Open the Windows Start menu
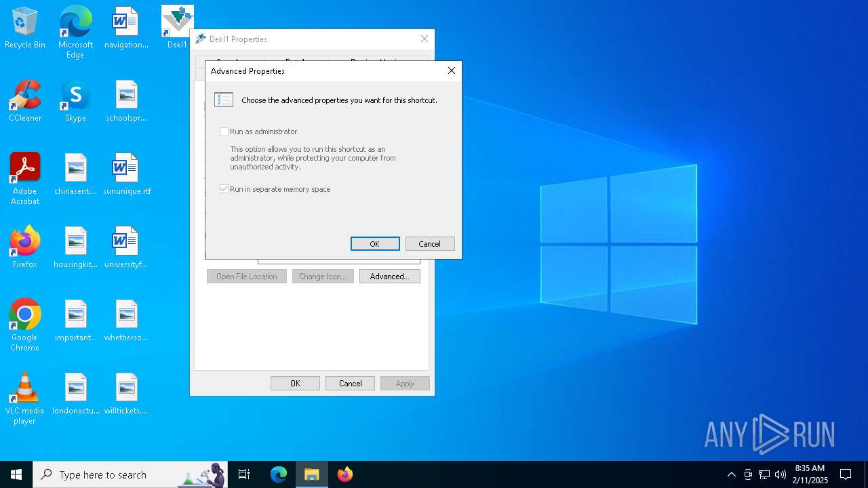Viewport: 868px width, 488px height. click(x=16, y=474)
